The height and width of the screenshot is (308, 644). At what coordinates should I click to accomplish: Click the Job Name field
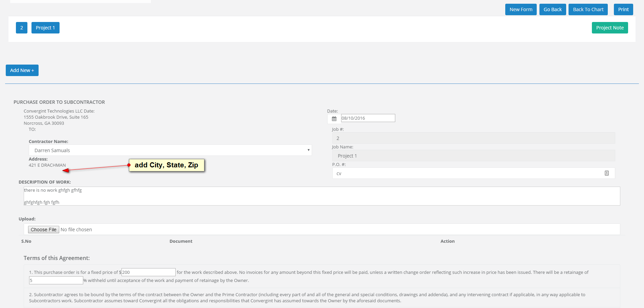pos(473,156)
